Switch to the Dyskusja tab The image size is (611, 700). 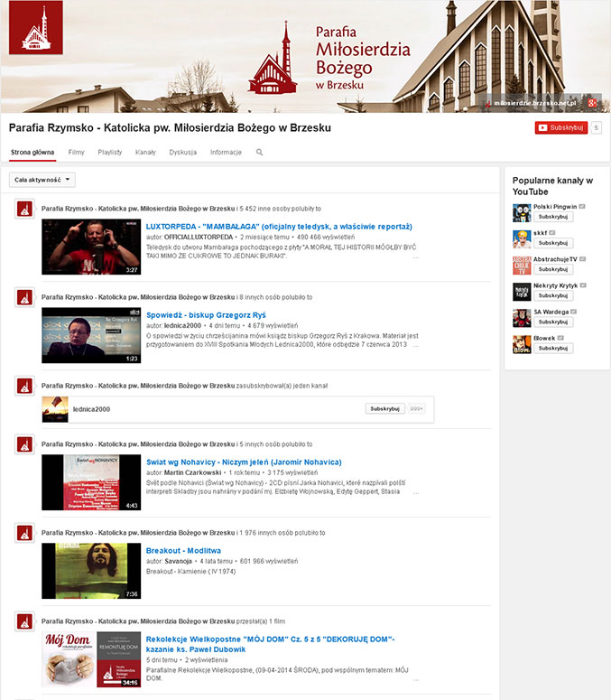[x=183, y=153]
